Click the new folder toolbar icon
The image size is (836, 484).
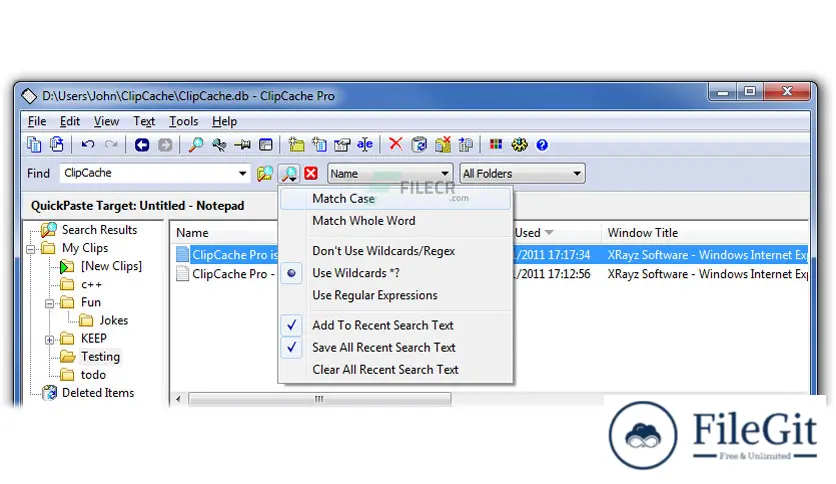[296, 144]
